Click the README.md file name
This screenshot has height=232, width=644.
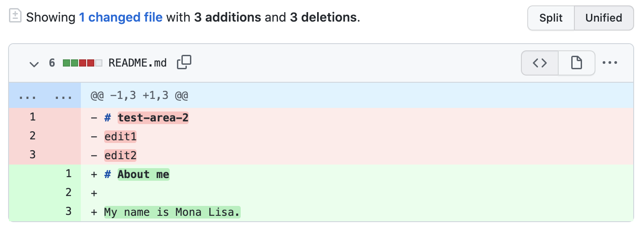[137, 63]
